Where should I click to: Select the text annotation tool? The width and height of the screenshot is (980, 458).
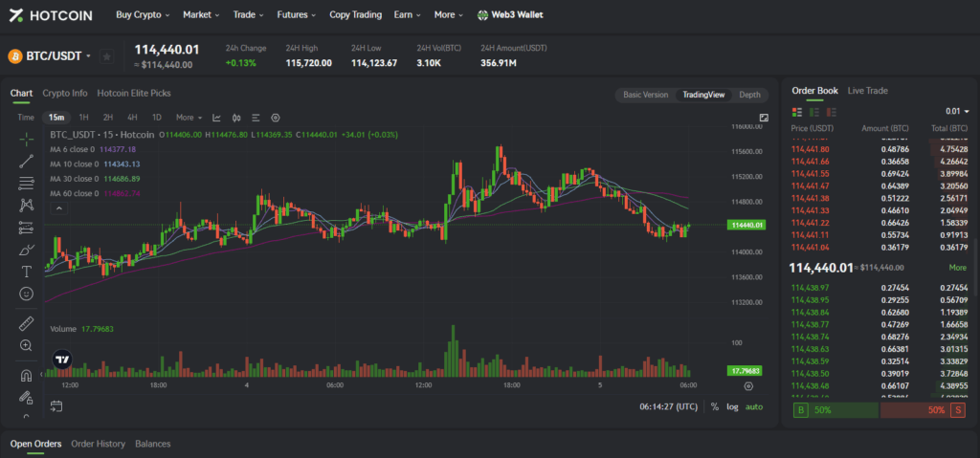pyautogui.click(x=26, y=272)
